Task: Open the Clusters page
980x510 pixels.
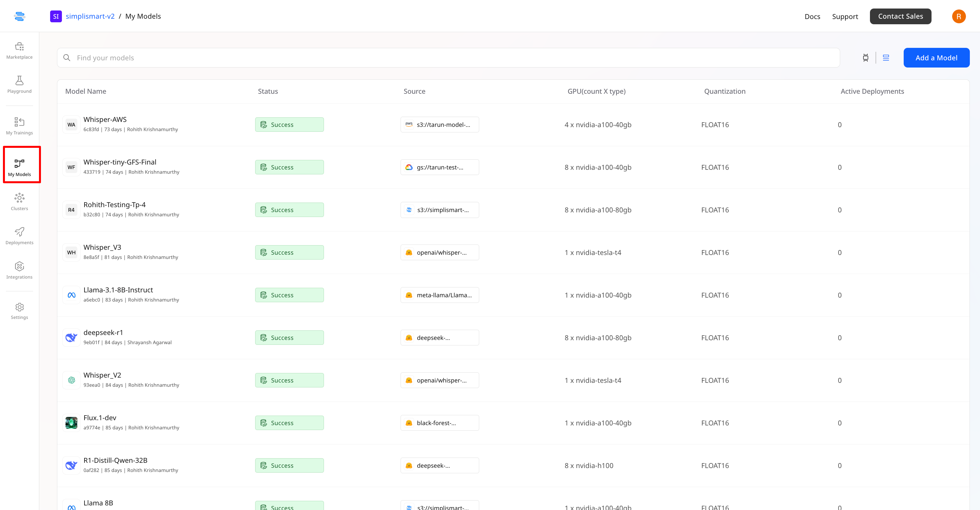Action: 19,201
